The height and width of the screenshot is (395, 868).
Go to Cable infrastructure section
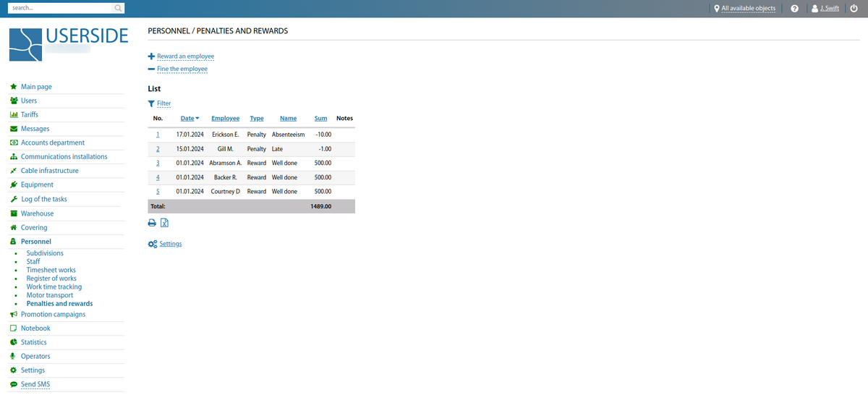(49, 171)
